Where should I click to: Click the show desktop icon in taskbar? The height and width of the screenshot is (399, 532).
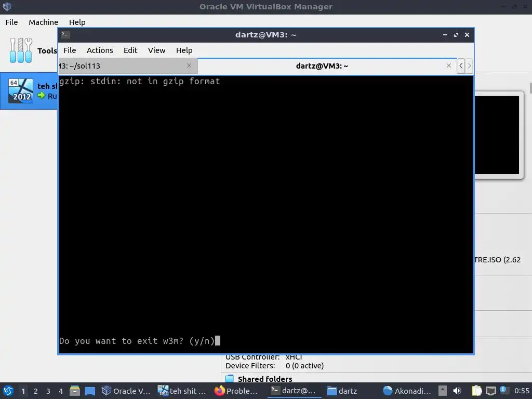click(x=90, y=391)
